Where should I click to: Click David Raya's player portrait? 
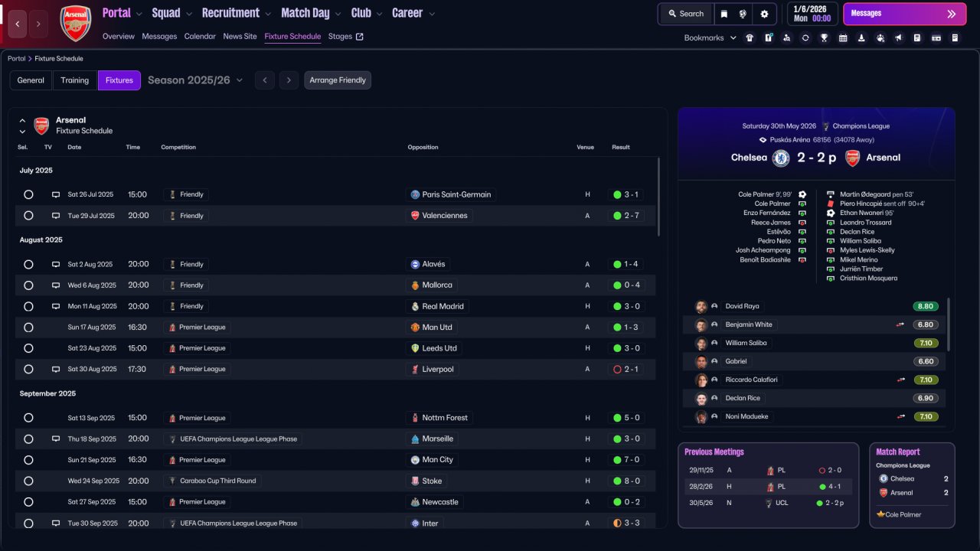click(701, 306)
